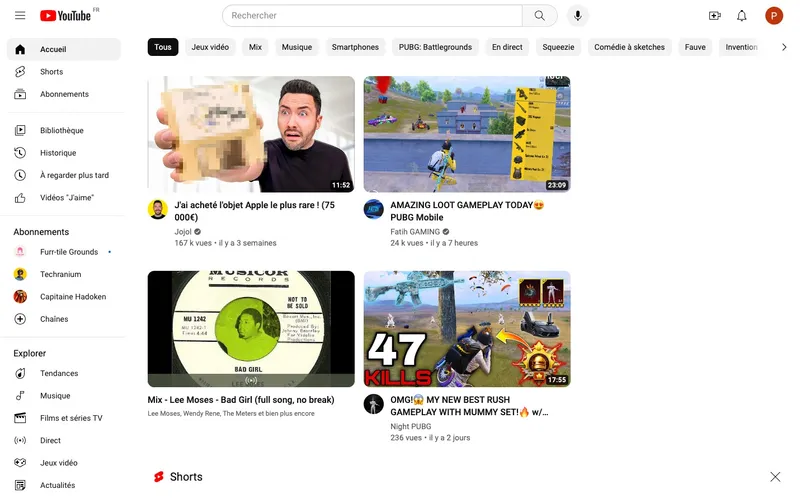The width and height of the screenshot is (800, 498).
Task: Open the create video icon
Action: click(x=714, y=16)
